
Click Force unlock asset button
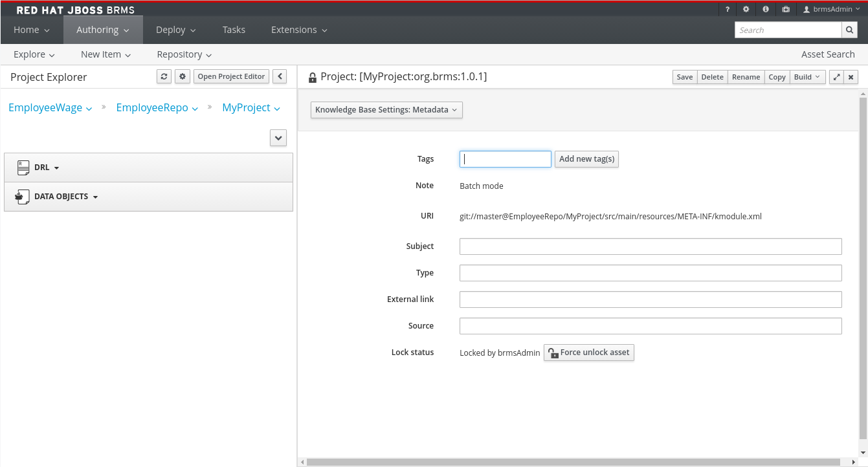[x=589, y=353]
